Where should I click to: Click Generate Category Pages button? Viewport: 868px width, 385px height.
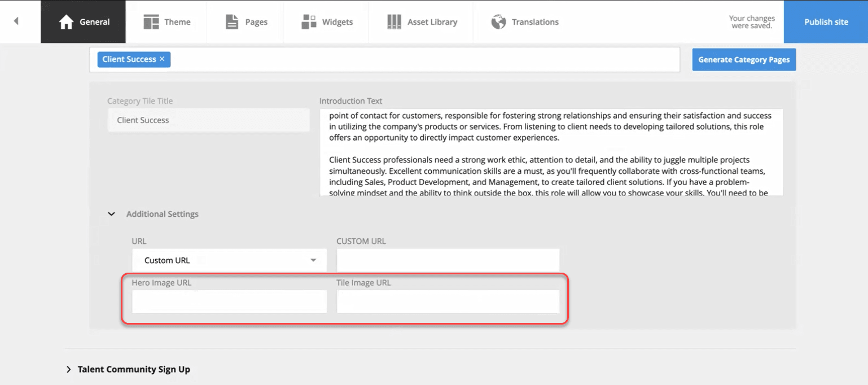click(744, 59)
